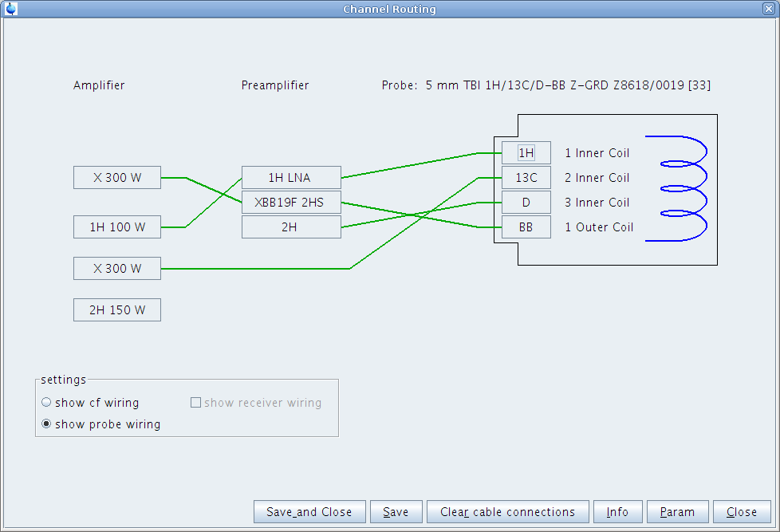The image size is (780, 532).
Task: Open the Info dialog
Action: 617,512
